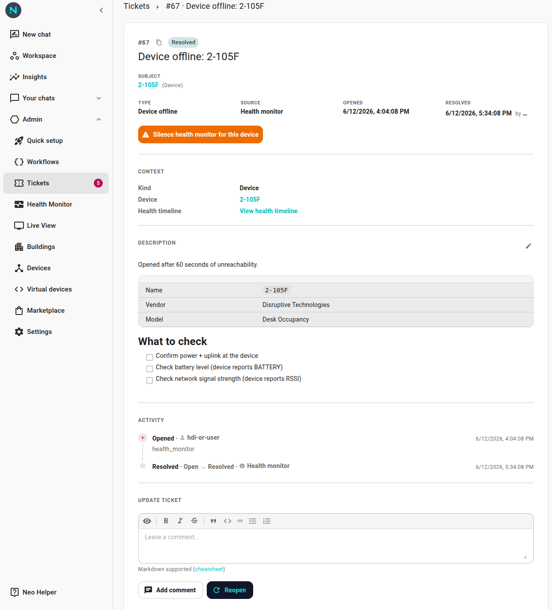552x610 pixels.
Task: Click View health timeline link
Action: tap(268, 211)
